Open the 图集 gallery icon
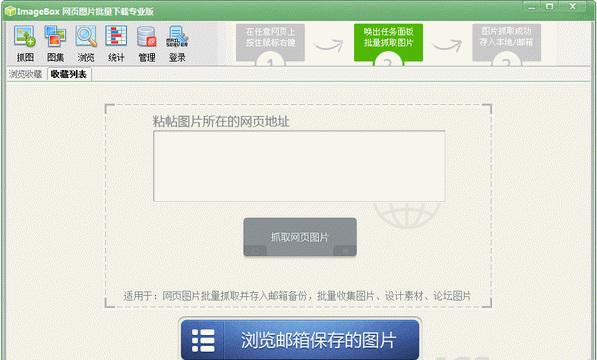Image resolution: width=597 pixels, height=360 pixels. click(x=55, y=43)
